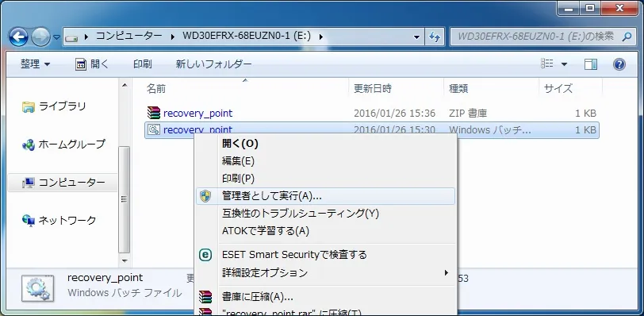The width and height of the screenshot is (644, 316).
Task: Click 印刷 in the toolbar
Action: coord(143,64)
